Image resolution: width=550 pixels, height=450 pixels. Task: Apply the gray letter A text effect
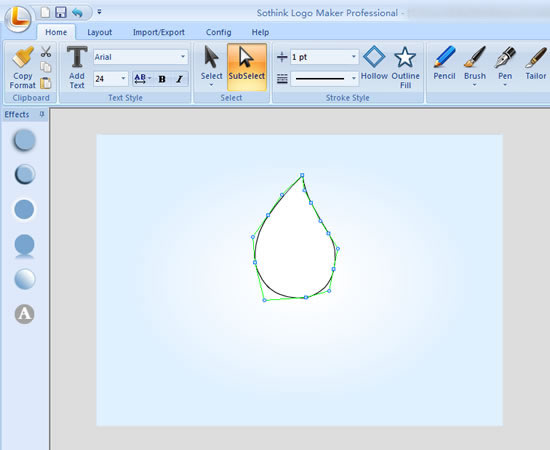coord(25,314)
